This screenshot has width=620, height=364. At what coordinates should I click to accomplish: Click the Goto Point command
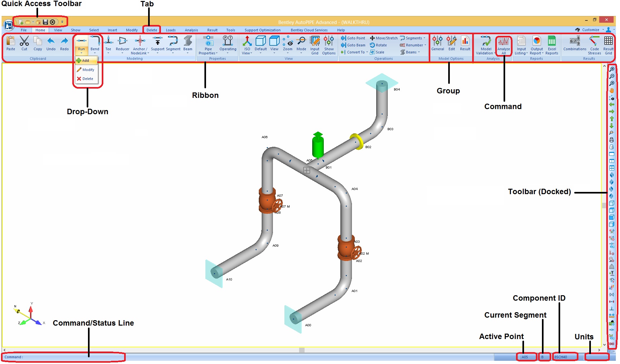coord(354,38)
